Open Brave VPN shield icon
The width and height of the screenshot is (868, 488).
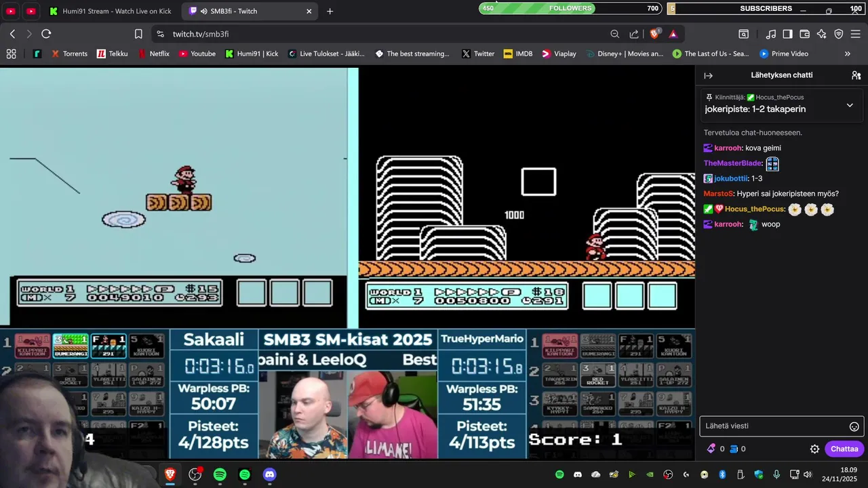pyautogui.click(x=839, y=34)
